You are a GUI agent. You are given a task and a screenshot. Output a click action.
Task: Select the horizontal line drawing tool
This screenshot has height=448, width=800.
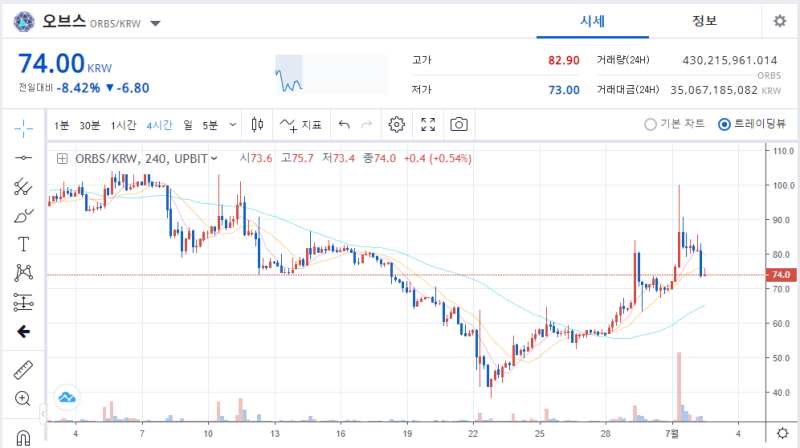click(23, 158)
